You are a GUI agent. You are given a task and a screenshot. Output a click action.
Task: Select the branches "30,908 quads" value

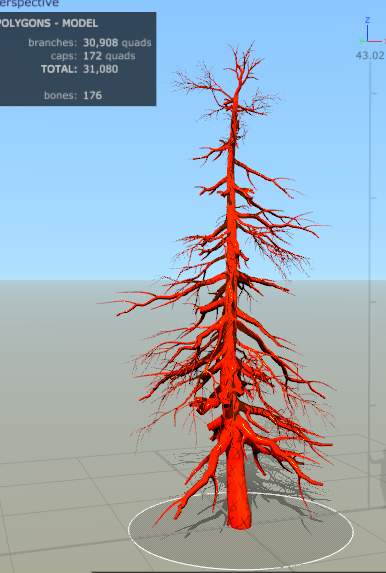(x=117, y=43)
